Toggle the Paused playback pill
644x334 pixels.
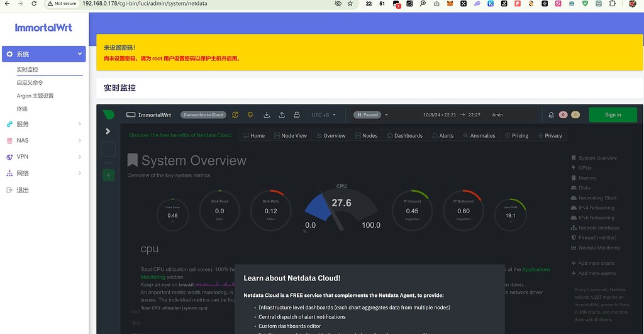(x=367, y=115)
